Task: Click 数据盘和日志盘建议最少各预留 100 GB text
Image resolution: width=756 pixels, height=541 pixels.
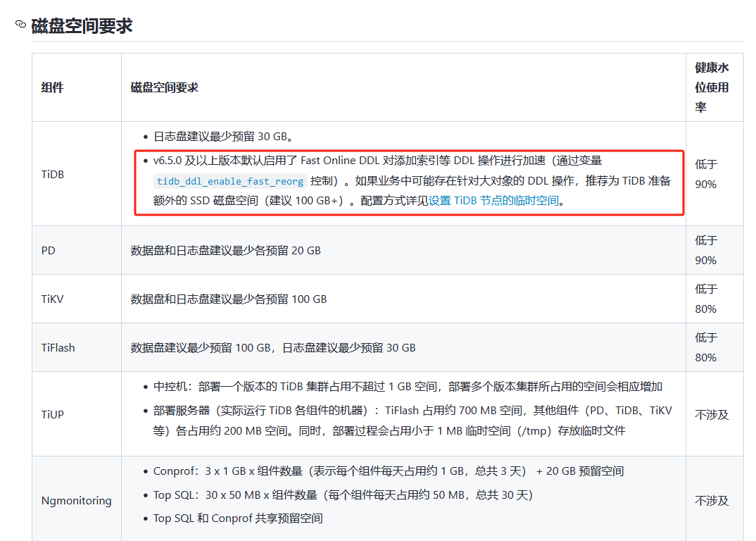Action: pyautogui.click(x=229, y=299)
